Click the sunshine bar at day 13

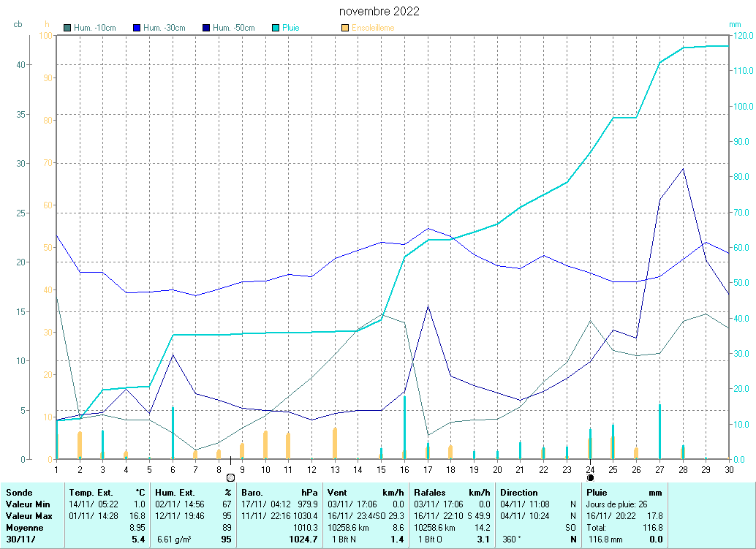point(335,443)
